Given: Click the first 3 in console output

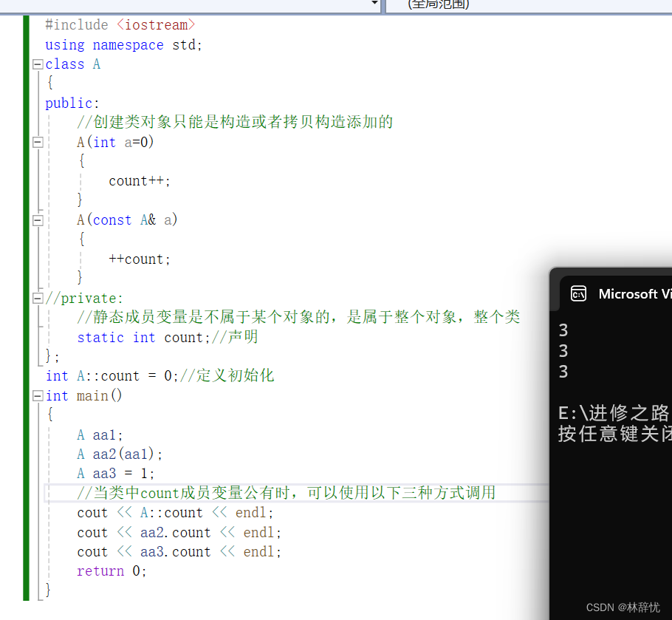Looking at the screenshot, I should [563, 330].
